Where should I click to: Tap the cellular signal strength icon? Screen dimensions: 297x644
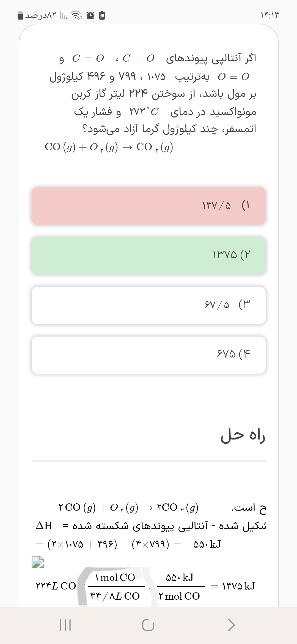pyautogui.click(x=63, y=16)
